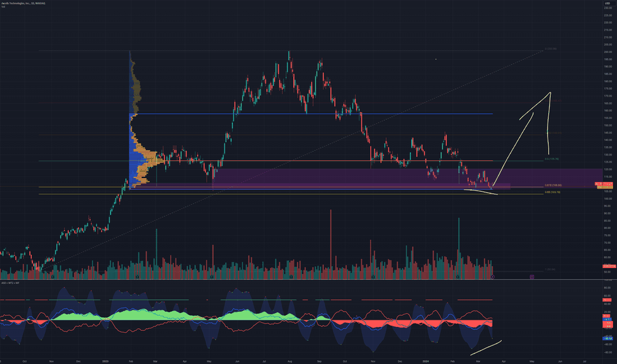Select the Vol indicator legend label
This screenshot has width=617, height=364.
click(3, 7)
